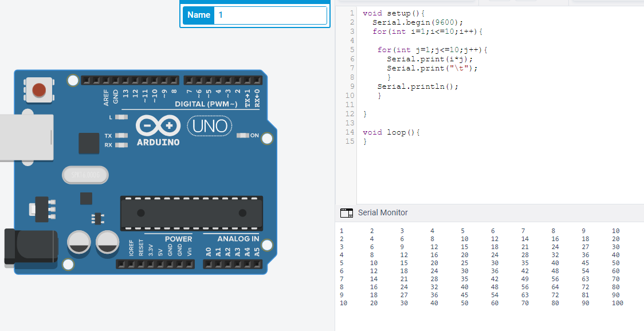Click the value 49 in serial output

pyautogui.click(x=525, y=279)
